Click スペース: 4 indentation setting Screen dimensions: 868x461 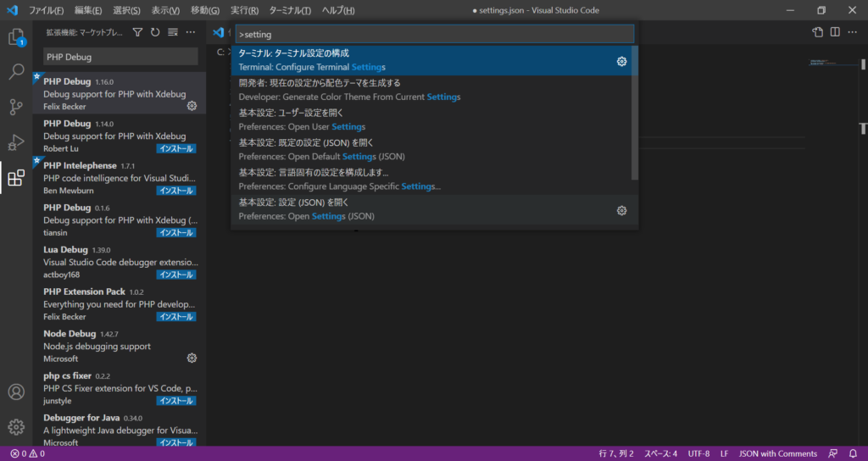[660, 454]
